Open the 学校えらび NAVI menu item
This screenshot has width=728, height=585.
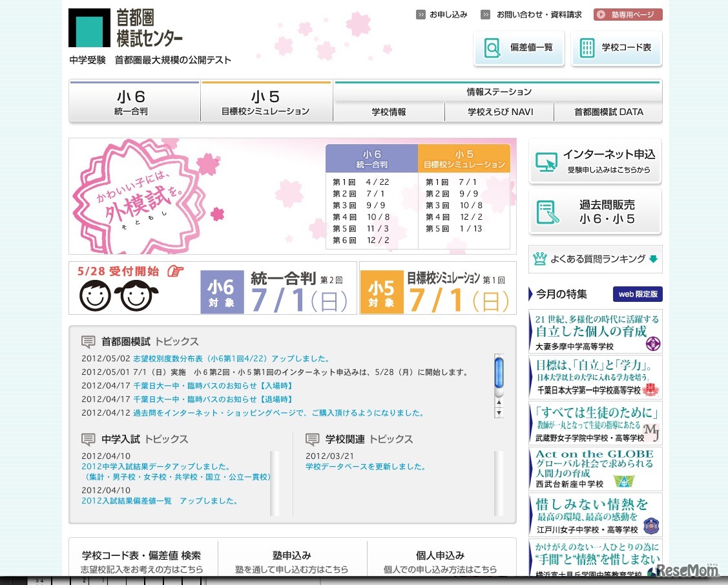click(x=499, y=112)
